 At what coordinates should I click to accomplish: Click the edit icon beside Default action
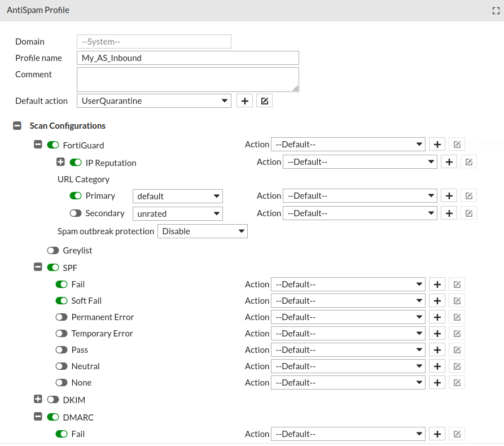point(264,100)
